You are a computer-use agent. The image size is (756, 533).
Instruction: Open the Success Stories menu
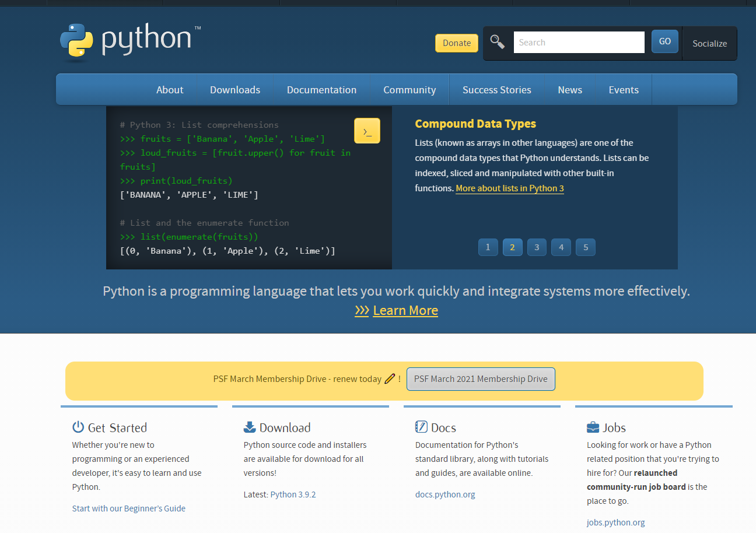click(x=497, y=90)
